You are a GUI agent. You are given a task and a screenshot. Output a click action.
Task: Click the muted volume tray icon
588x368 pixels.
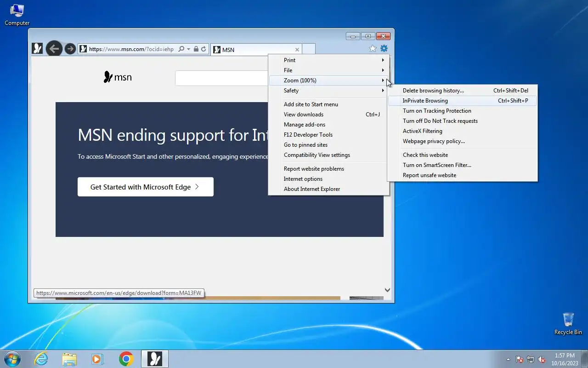(x=542, y=359)
